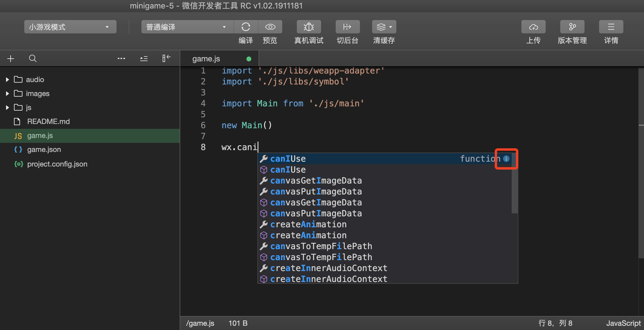Open the 普通编译 compile mode dropdown
The width and height of the screenshot is (644, 330).
tap(188, 27)
